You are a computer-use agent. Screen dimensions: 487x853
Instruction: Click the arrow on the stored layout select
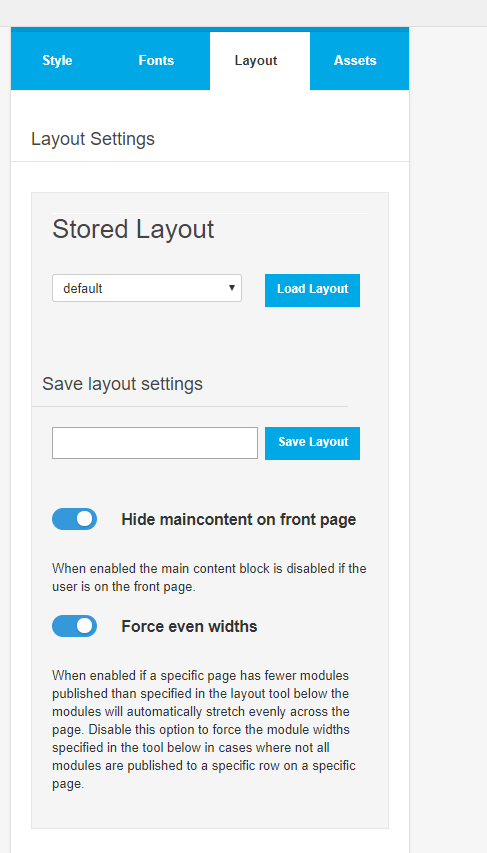pyautogui.click(x=232, y=288)
